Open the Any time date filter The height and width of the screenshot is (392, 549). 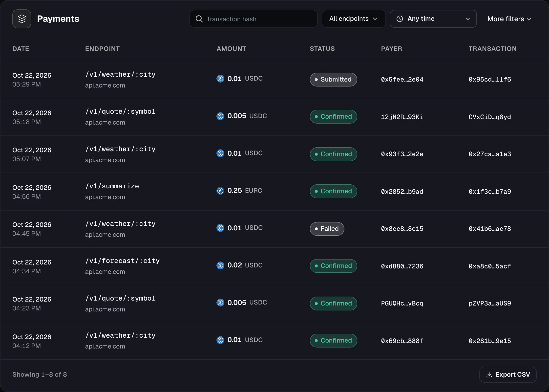pos(433,19)
